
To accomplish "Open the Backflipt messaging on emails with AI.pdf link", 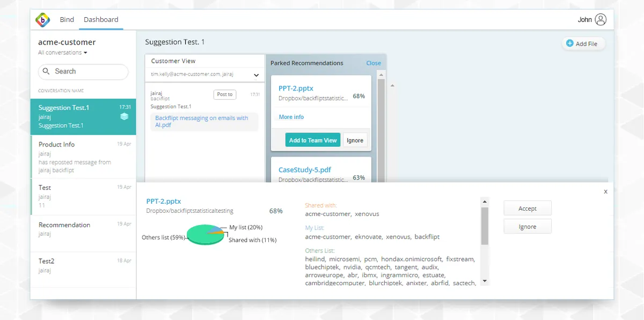I will point(202,121).
